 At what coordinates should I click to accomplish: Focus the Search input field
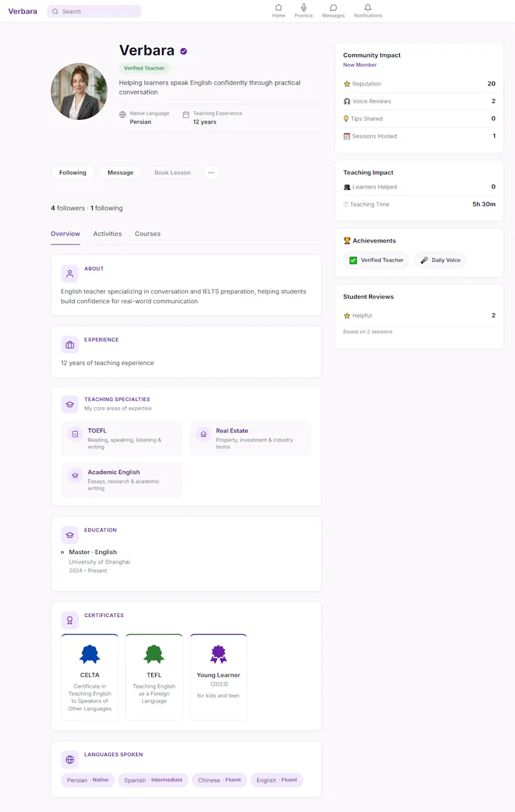pos(94,12)
